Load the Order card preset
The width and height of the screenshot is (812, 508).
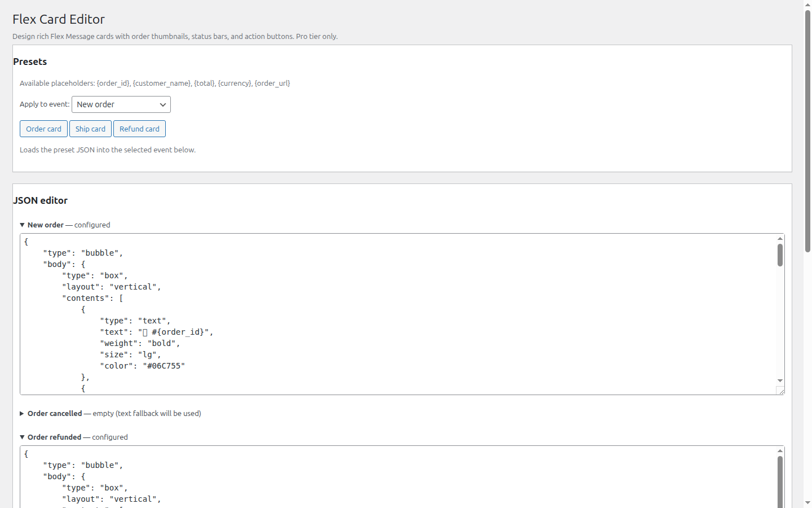click(x=43, y=129)
